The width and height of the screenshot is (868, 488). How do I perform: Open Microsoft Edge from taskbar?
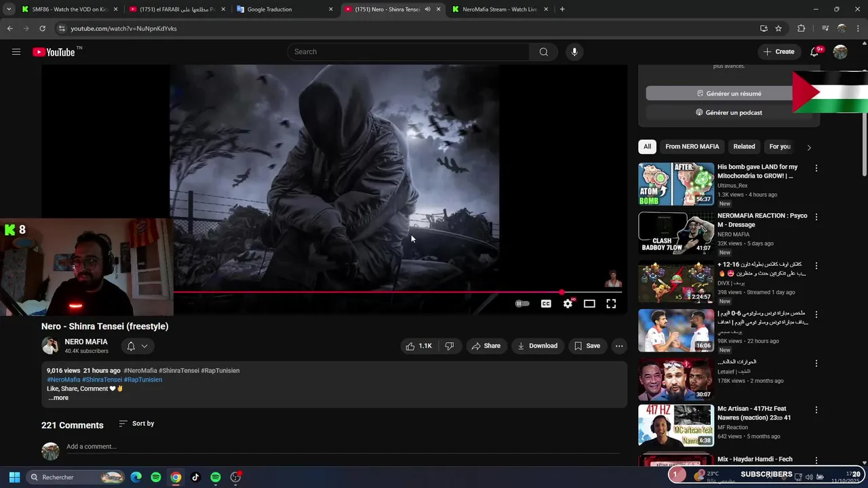point(136,477)
